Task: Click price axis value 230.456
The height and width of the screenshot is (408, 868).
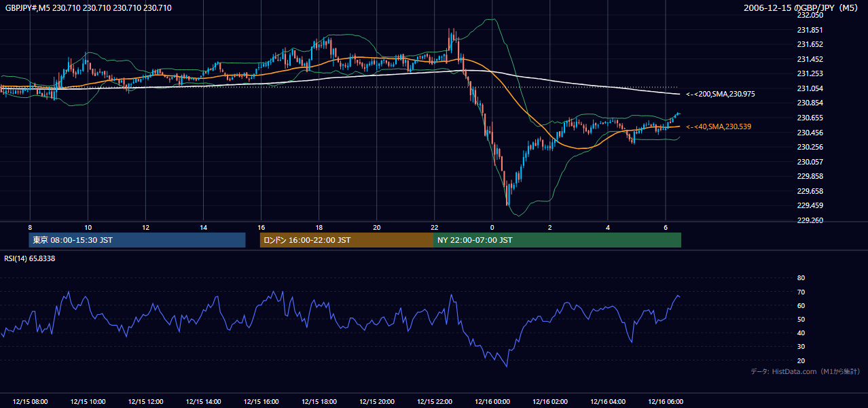Action: pyautogui.click(x=810, y=133)
